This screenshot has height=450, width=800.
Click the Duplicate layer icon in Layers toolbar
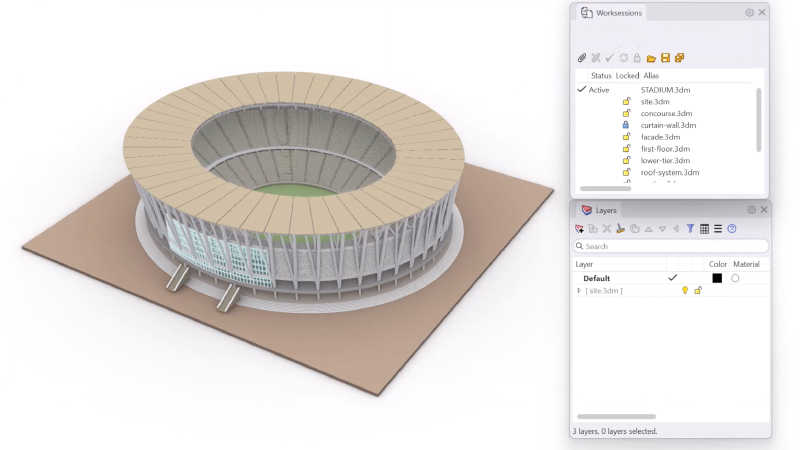tap(635, 229)
